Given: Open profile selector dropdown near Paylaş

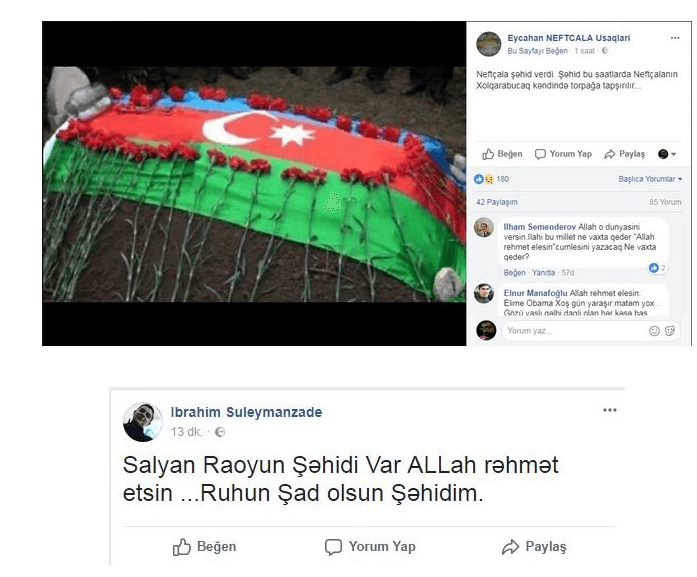Looking at the screenshot, I should tap(667, 154).
